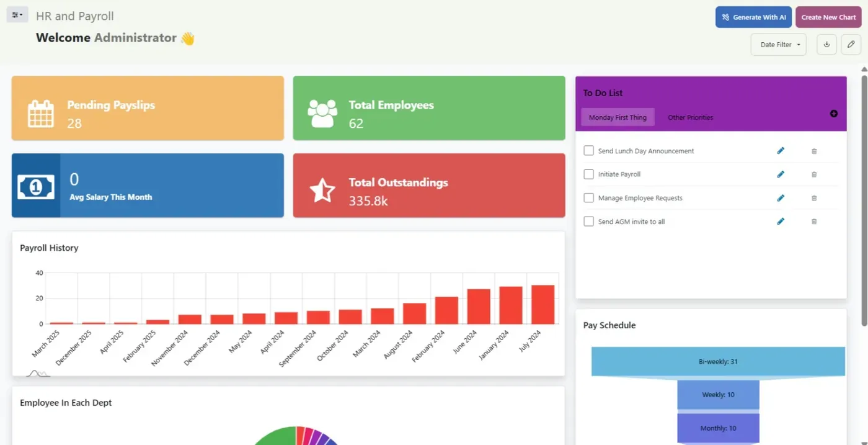Check Send Lunch Day Announcement checkbox
The height and width of the screenshot is (445, 868).
(589, 151)
